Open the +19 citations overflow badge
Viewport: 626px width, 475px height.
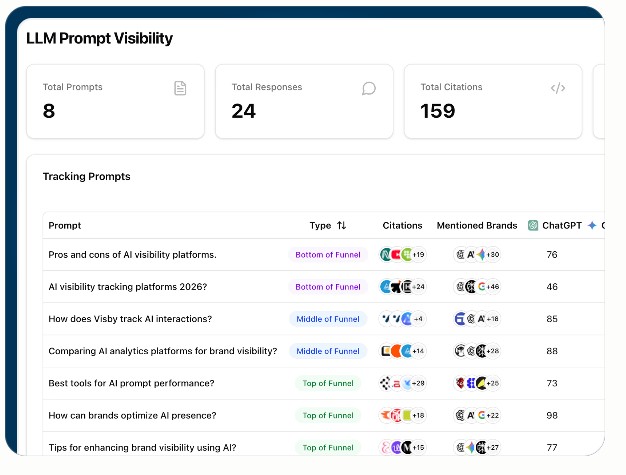418,255
